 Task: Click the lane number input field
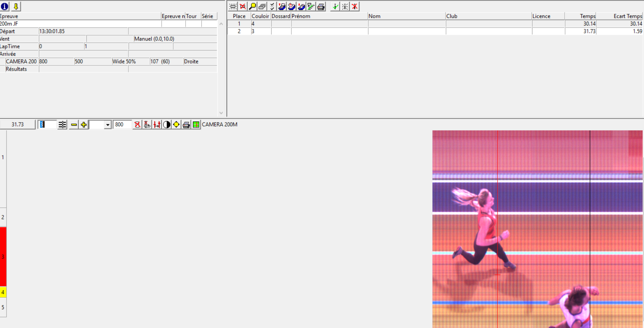click(x=47, y=125)
